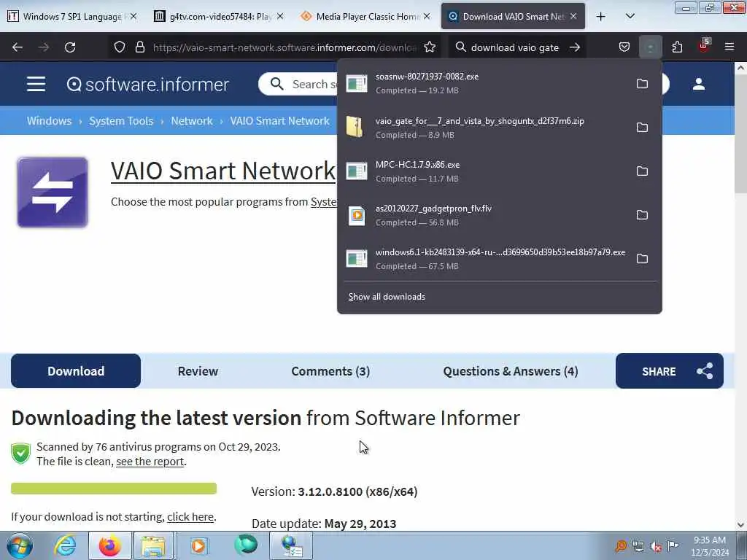Click the VAIO Smart Network app logo
The image size is (747, 560).
(53, 192)
